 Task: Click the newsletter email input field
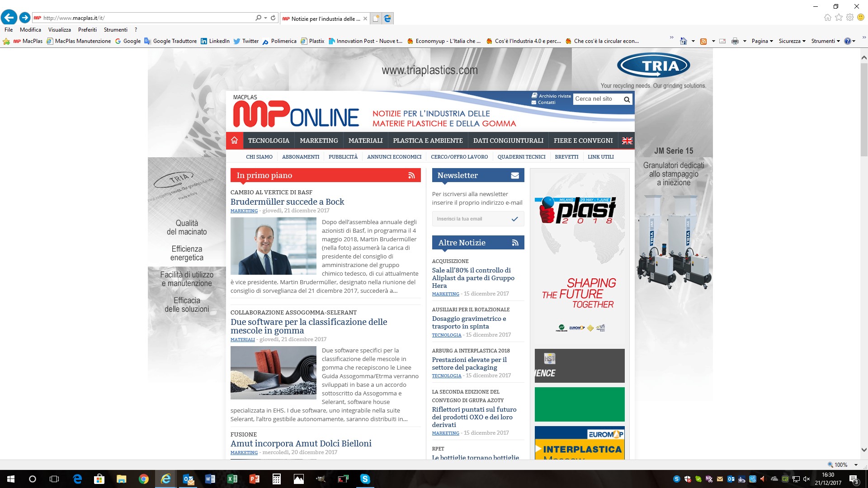point(471,219)
